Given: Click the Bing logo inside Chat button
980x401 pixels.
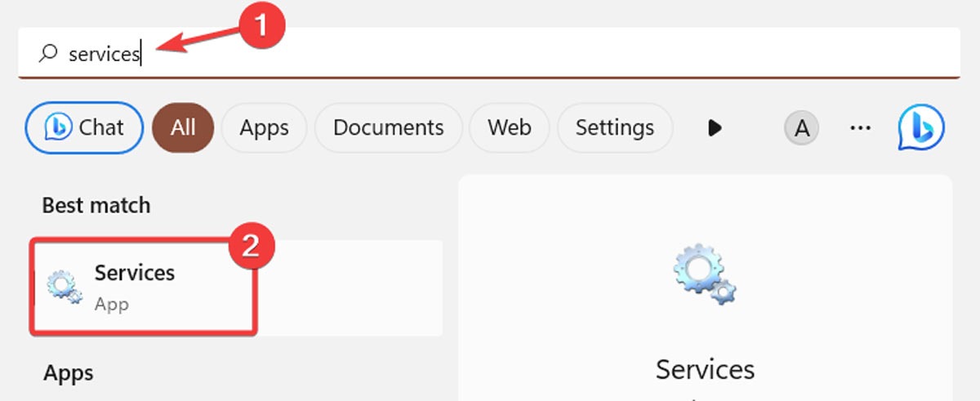Looking at the screenshot, I should pyautogui.click(x=55, y=127).
